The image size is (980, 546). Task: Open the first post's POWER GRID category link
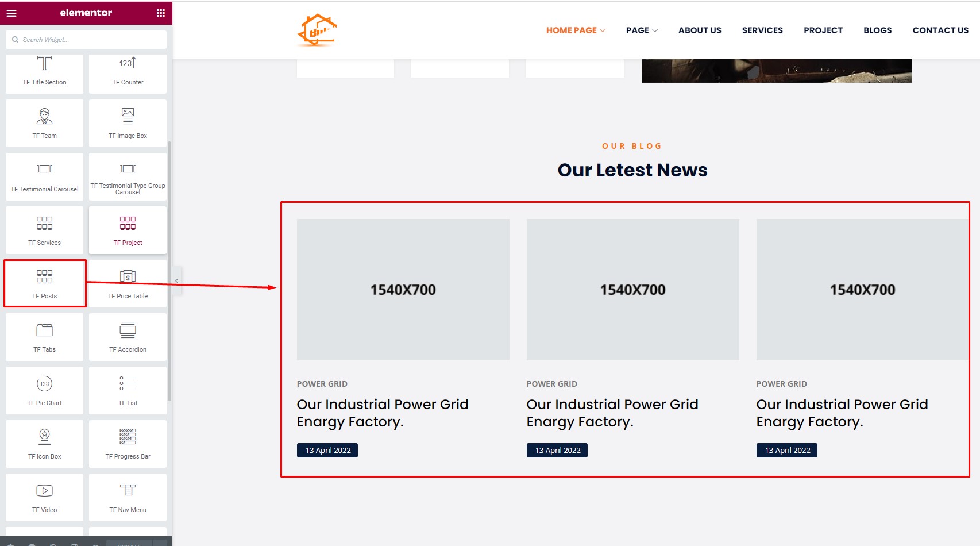322,384
